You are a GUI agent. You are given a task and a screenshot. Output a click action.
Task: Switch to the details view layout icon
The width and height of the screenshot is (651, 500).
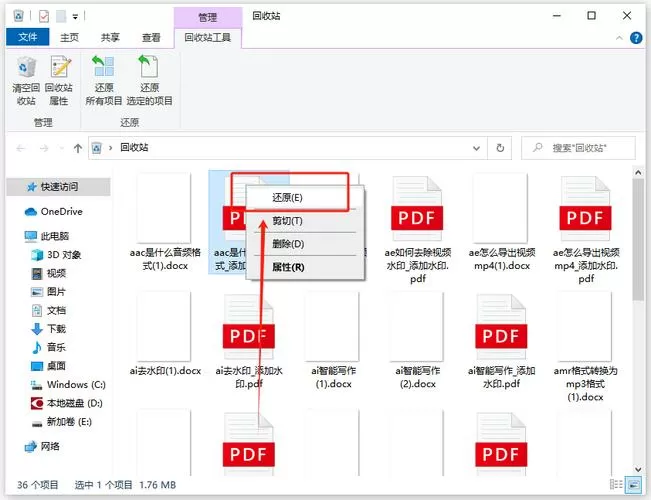tap(616, 484)
